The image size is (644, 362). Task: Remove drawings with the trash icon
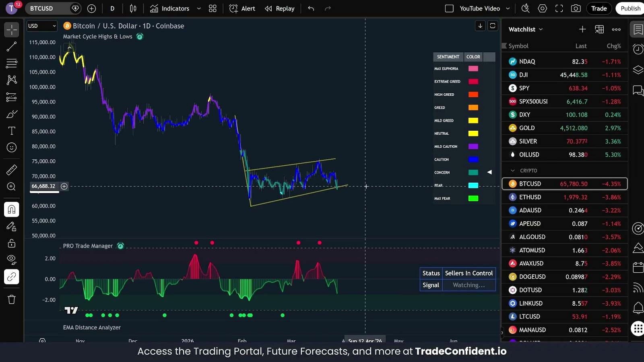tap(12, 299)
